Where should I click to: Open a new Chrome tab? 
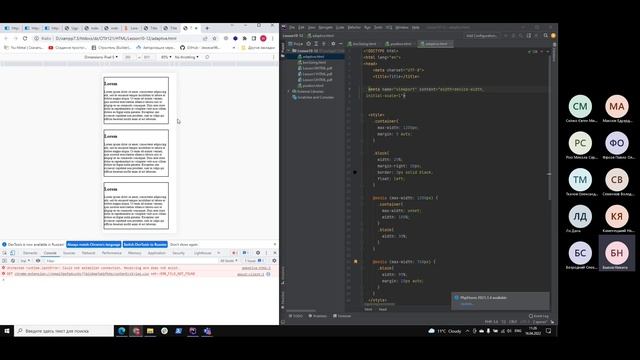coord(207,28)
